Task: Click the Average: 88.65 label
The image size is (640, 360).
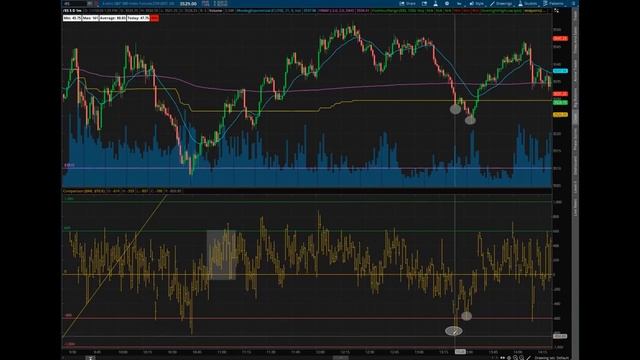Action: click(112, 18)
